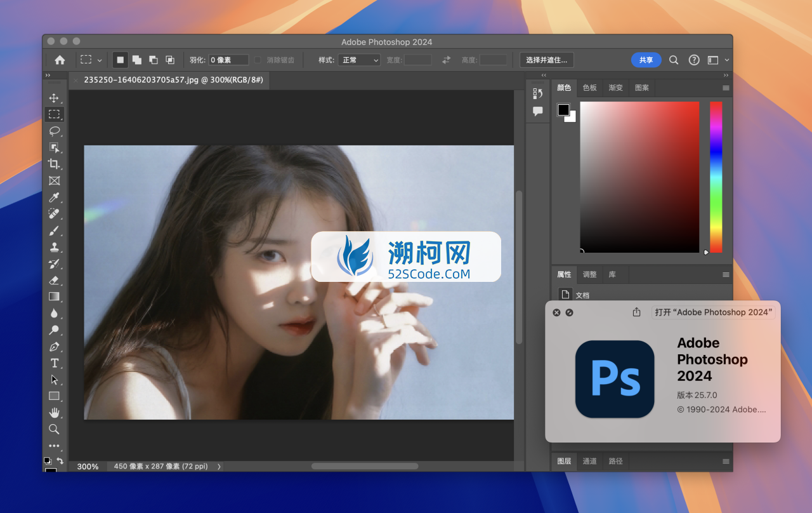Pick a color in the color field
Screen dimensions: 812x513
pos(639,177)
